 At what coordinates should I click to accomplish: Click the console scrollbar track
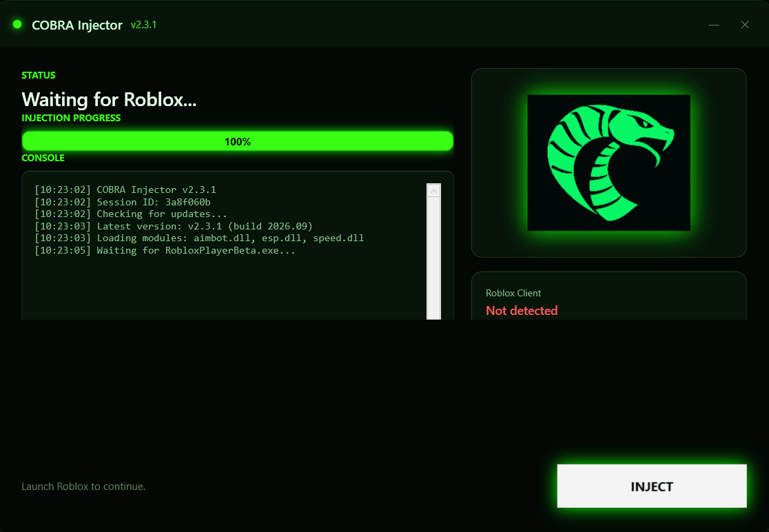point(433,258)
